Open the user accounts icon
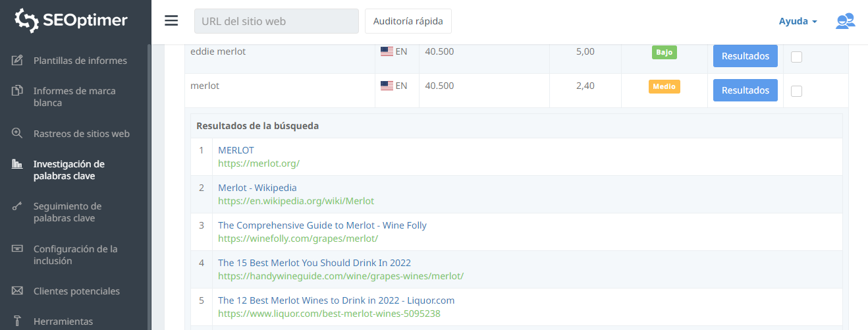This screenshot has width=868, height=330. pos(845,21)
